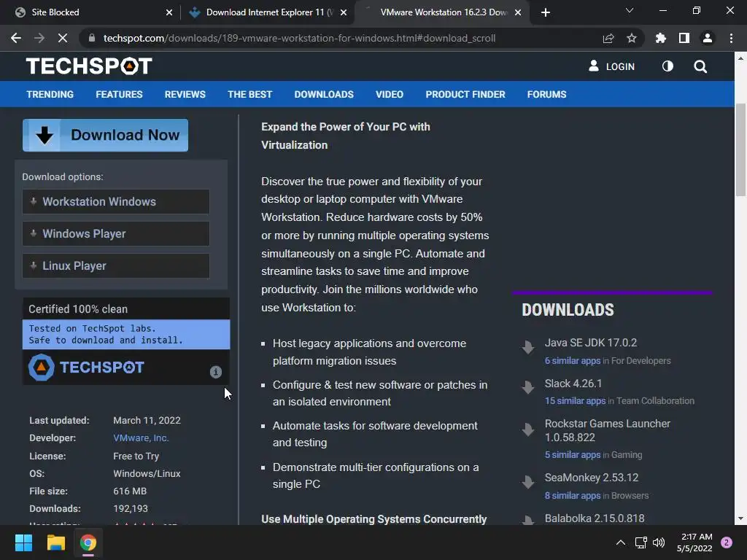This screenshot has height=560, width=747.
Task: Open the VMware, Inc. developer link
Action: pos(141,438)
